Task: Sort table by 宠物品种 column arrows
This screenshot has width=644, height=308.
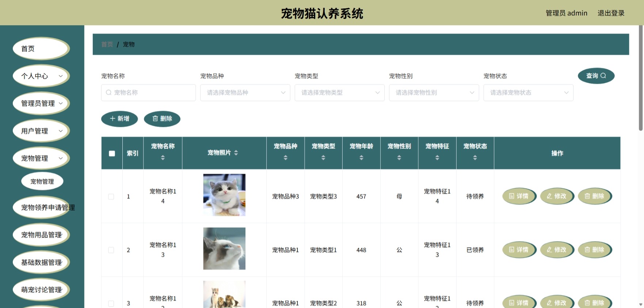Action: click(286, 158)
